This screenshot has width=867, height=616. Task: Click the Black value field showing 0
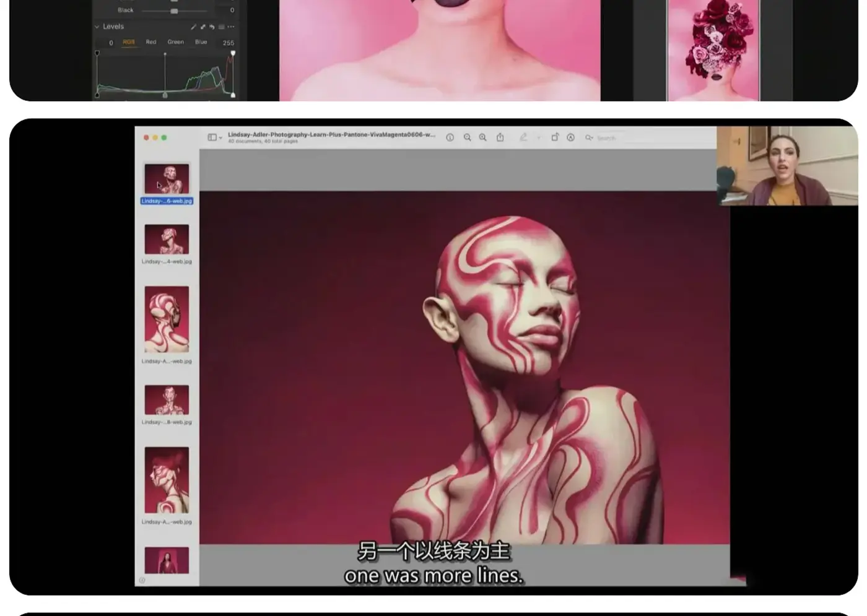click(x=232, y=10)
